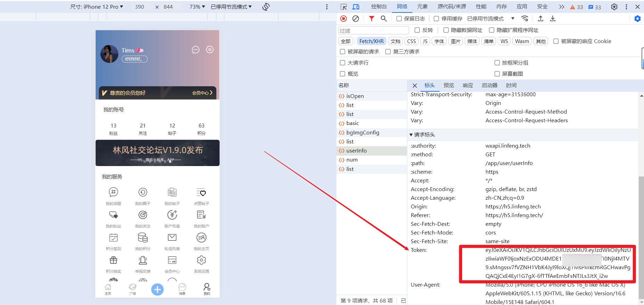The height and width of the screenshot is (305, 644).
Task: Check 隐藏扩展程序网址 option
Action: 491,30
